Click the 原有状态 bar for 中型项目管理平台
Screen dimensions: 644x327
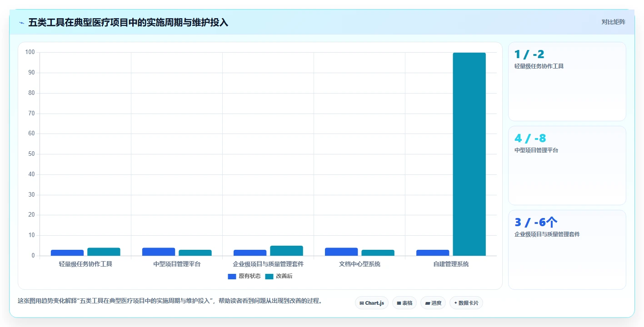159,252
